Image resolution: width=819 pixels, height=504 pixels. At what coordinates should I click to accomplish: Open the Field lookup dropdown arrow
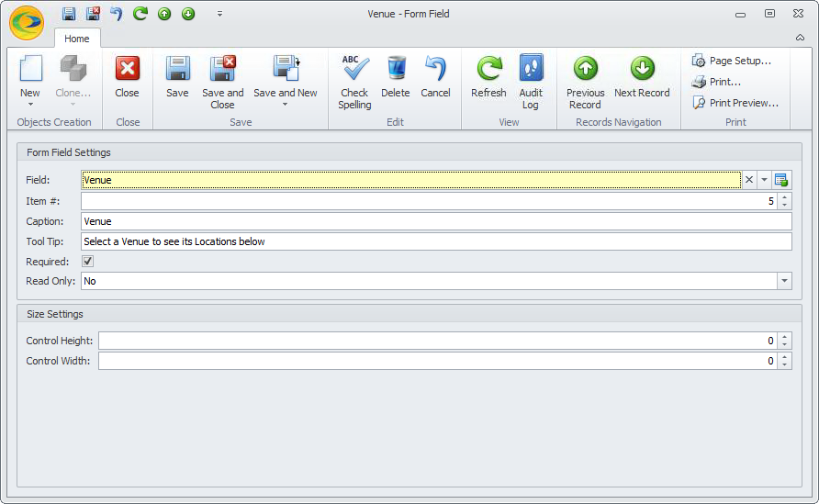pyautogui.click(x=764, y=180)
